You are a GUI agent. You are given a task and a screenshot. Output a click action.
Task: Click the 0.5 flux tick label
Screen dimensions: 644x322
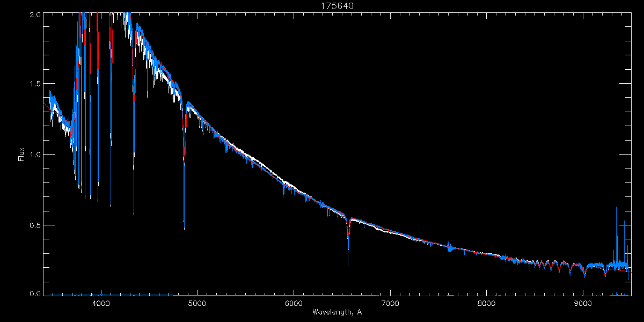(35, 225)
